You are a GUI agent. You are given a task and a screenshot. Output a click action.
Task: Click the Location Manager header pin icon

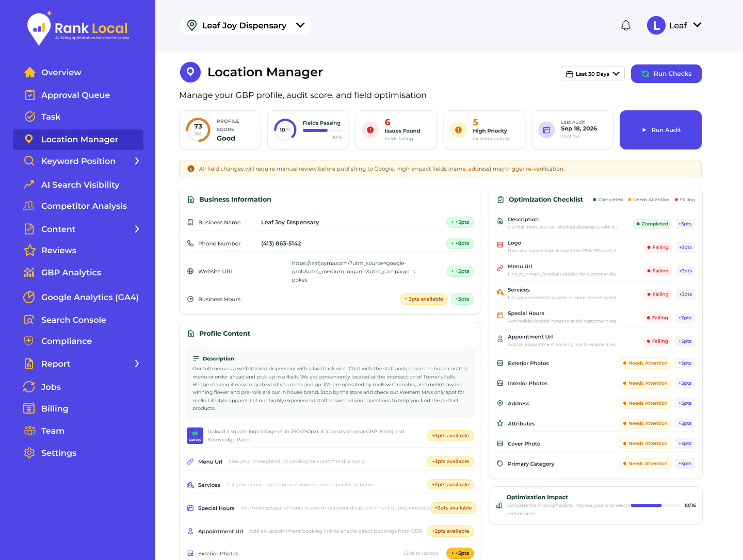tap(190, 72)
